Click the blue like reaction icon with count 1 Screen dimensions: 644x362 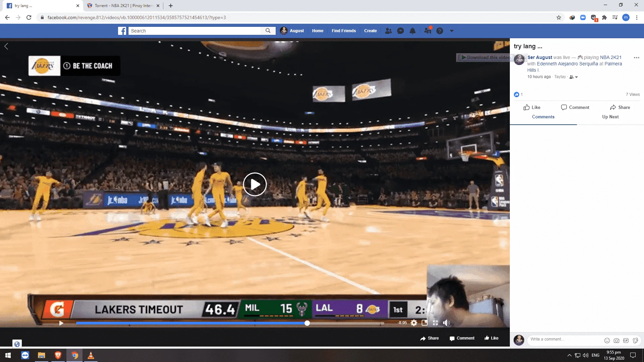coord(517,95)
